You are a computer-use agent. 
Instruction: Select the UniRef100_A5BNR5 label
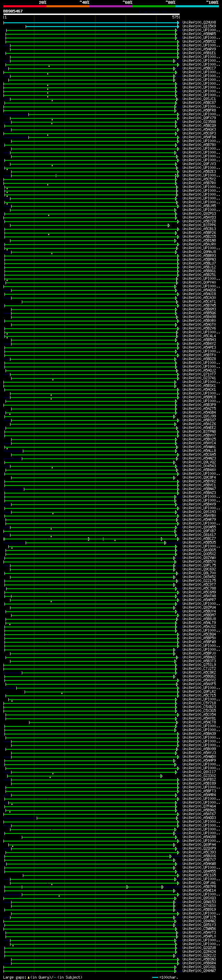point(199,34)
